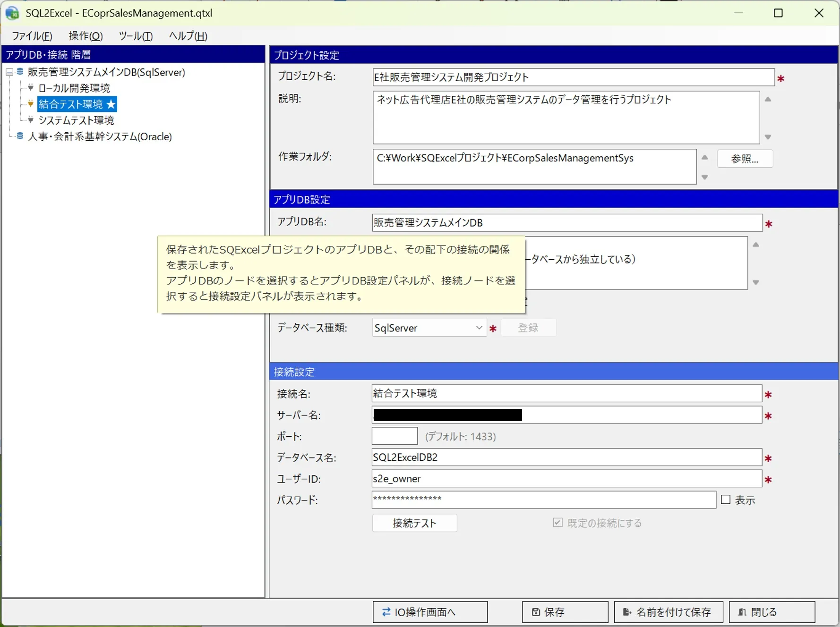The width and height of the screenshot is (840, 627).
Task: Collapse the 販売管理システムメインDB tree node
Action: point(9,72)
